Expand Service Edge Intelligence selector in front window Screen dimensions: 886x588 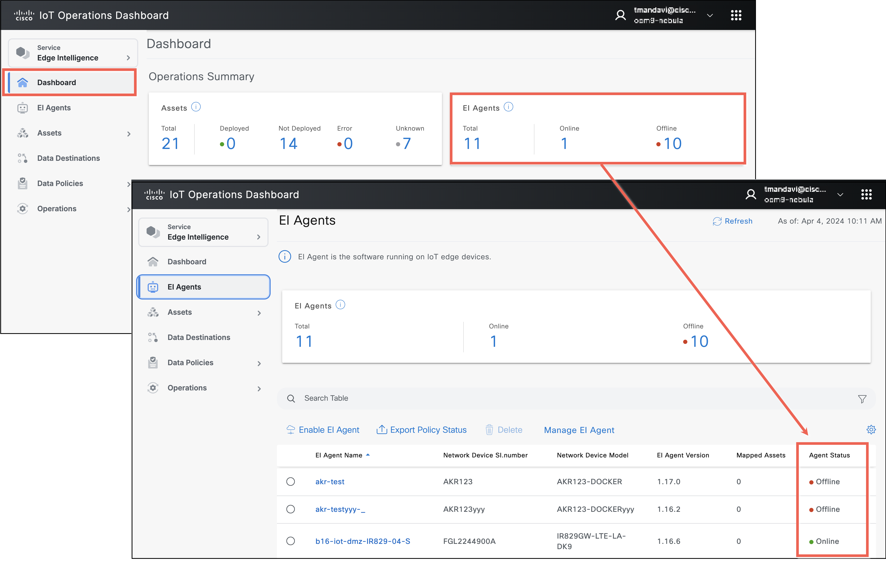pyautogui.click(x=203, y=232)
